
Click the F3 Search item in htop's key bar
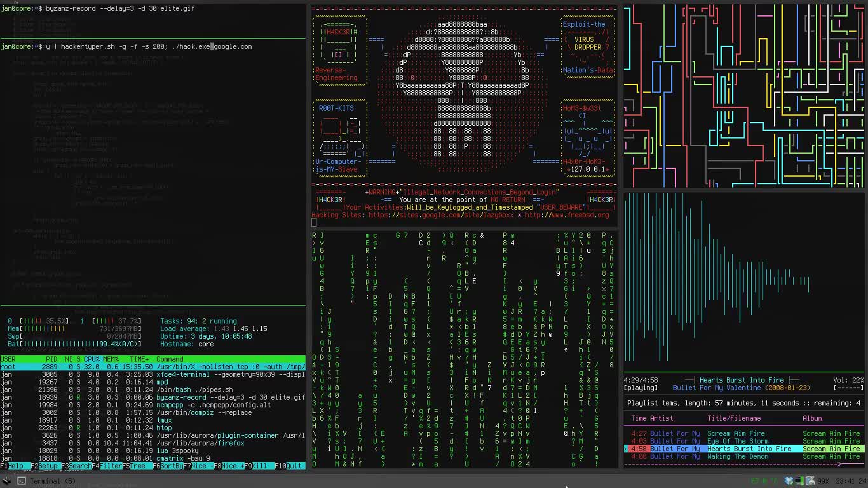pos(75,465)
